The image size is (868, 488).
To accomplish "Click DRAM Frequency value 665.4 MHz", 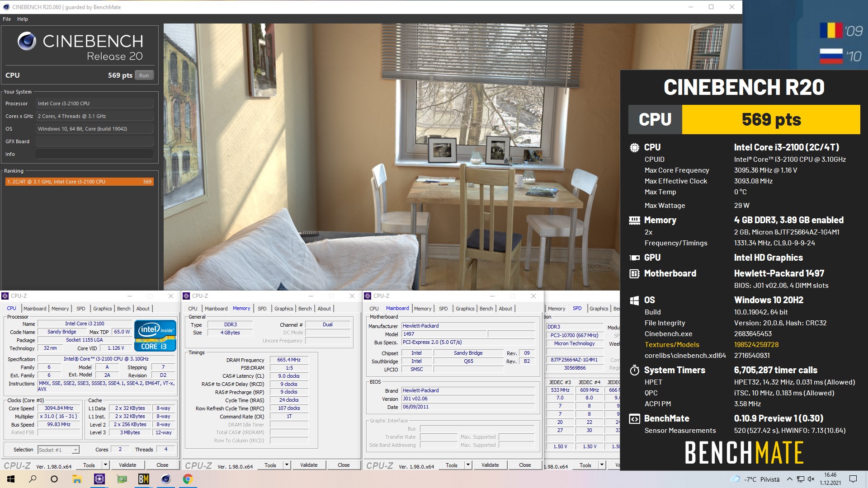I will [x=289, y=360].
